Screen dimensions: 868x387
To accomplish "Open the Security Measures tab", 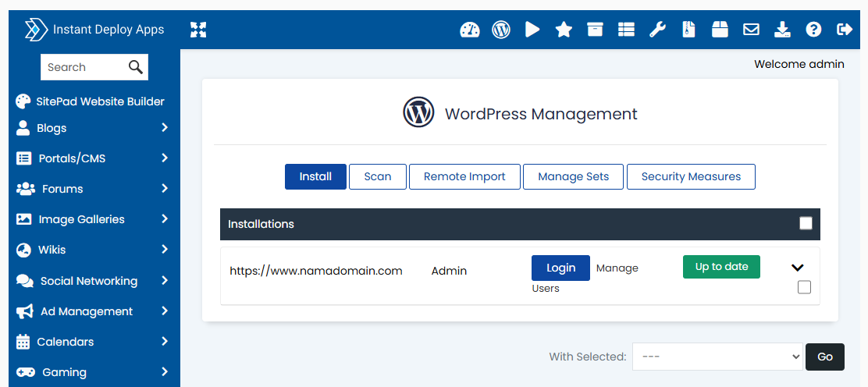I will [691, 176].
